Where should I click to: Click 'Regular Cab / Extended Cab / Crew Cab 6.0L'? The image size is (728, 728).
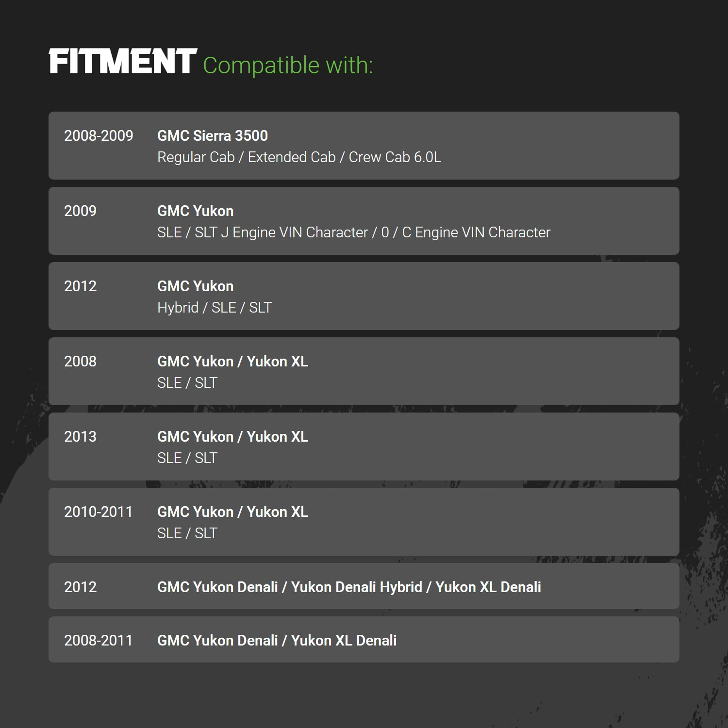[299, 157]
